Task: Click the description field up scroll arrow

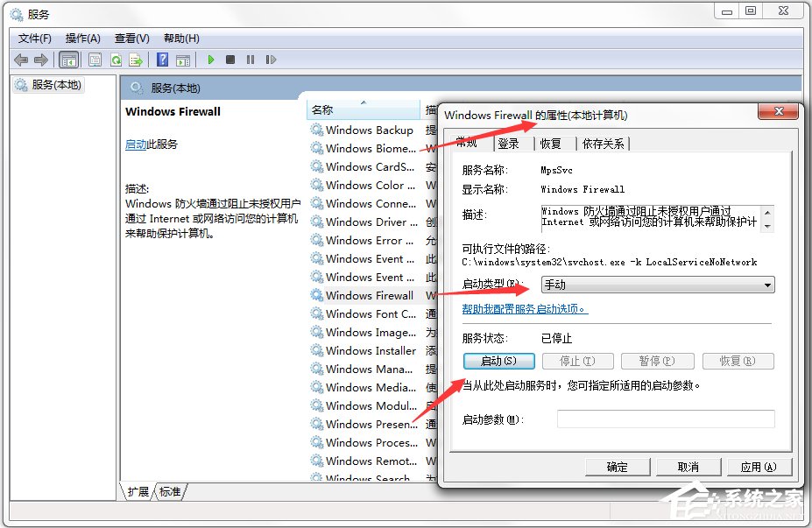Action: click(766, 210)
